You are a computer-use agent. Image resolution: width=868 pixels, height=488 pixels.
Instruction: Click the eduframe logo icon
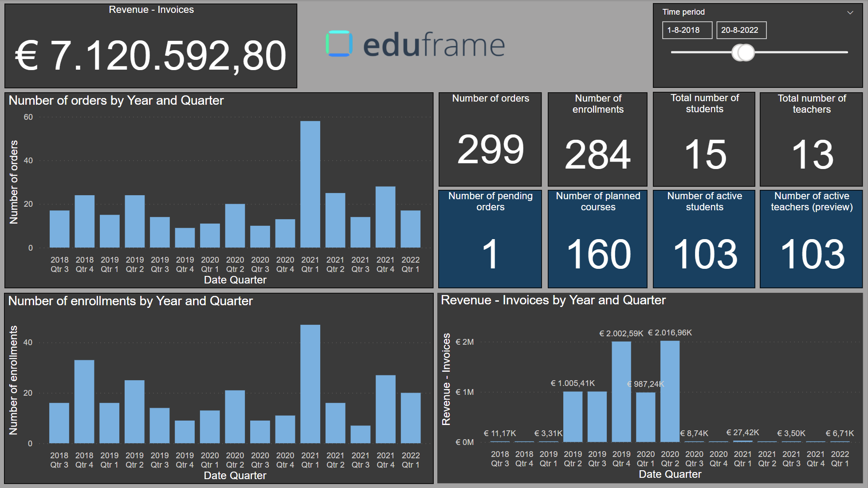coord(339,43)
